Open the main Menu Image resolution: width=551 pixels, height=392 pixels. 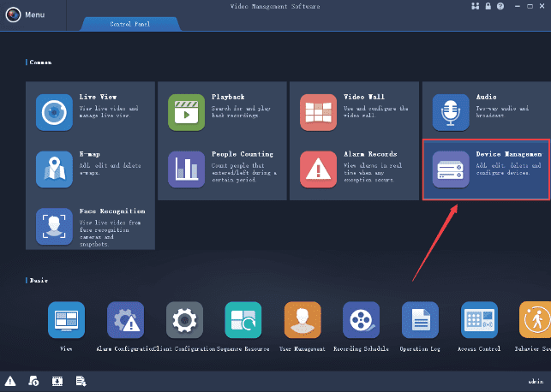pyautogui.click(x=26, y=15)
